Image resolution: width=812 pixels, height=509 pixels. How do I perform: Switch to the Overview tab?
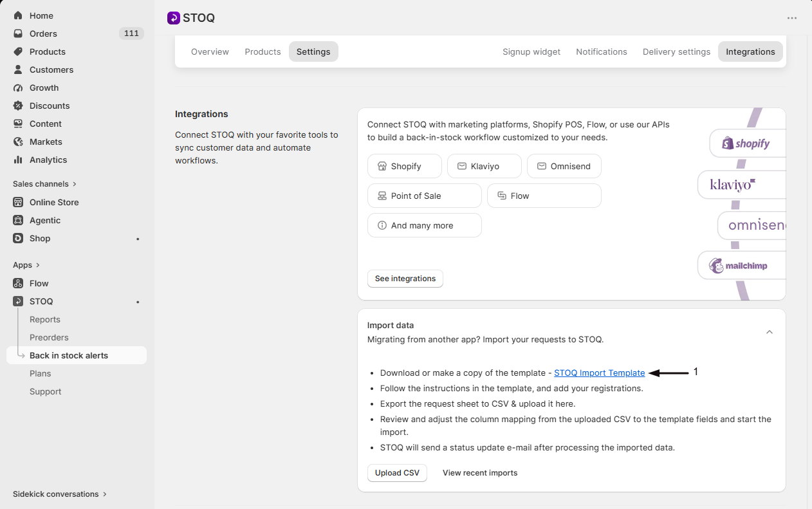(x=210, y=51)
